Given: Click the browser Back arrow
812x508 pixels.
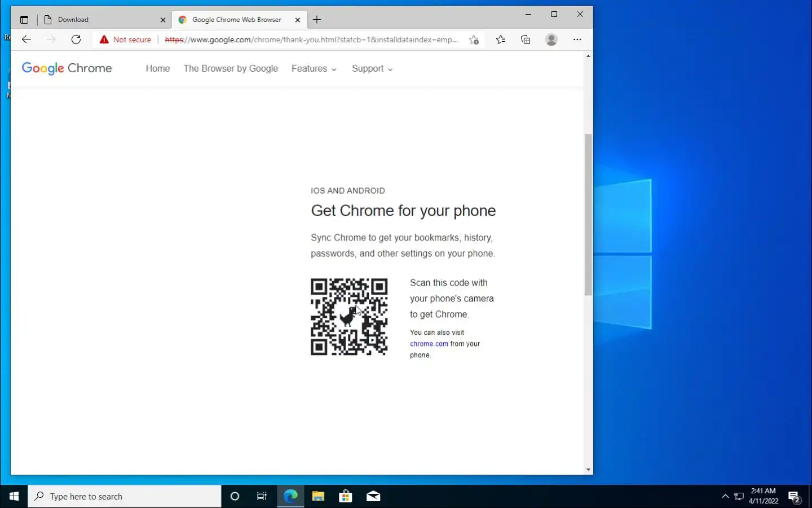Looking at the screenshot, I should 26,40.
